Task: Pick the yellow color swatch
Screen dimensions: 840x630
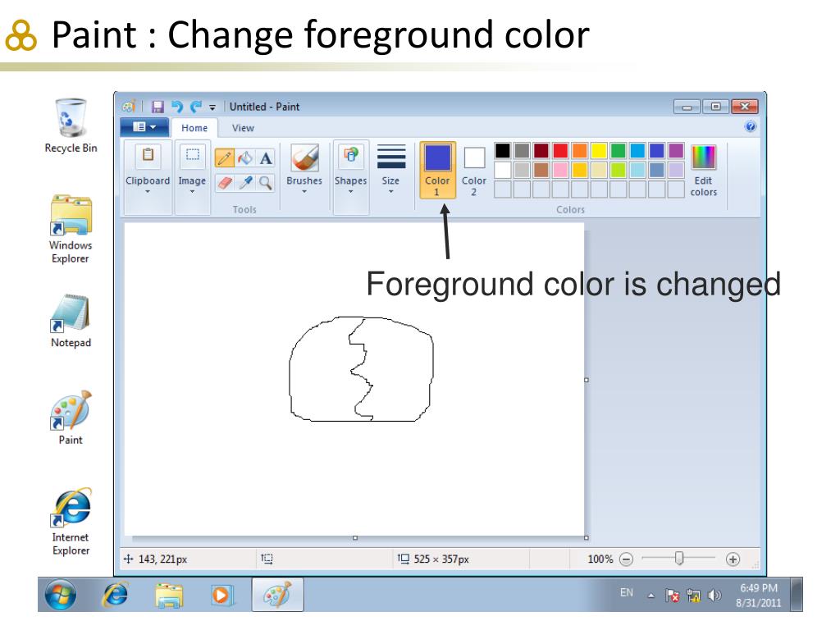Action: (599, 151)
